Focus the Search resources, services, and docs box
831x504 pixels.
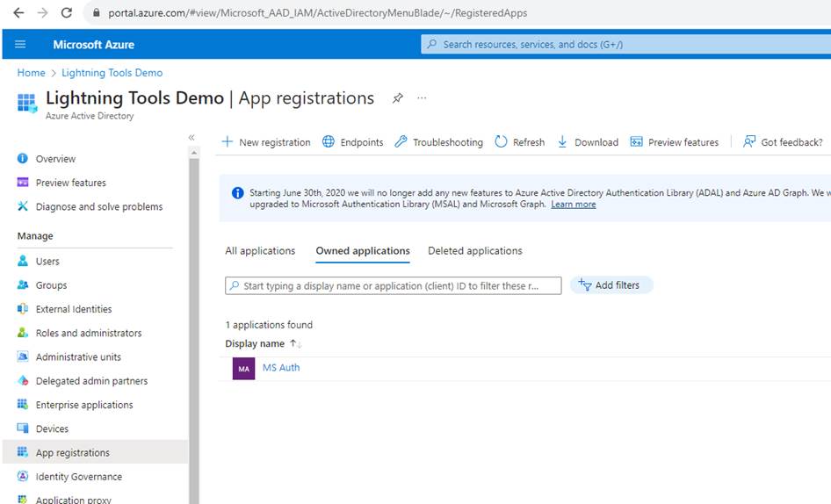(x=625, y=45)
